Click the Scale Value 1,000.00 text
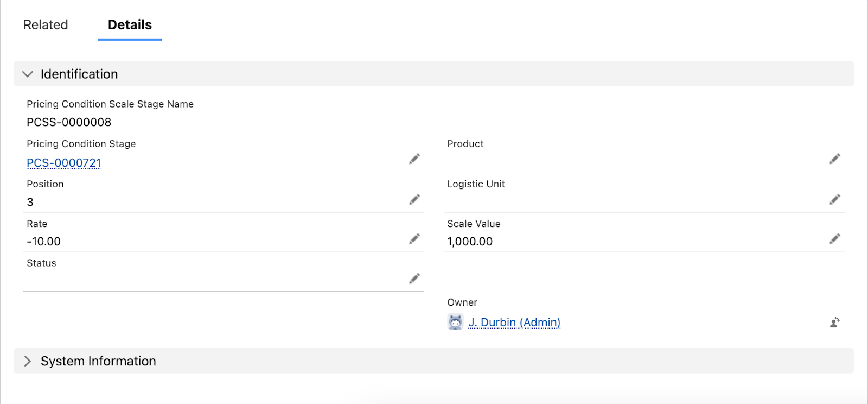This screenshot has width=868, height=404. pyautogui.click(x=470, y=242)
